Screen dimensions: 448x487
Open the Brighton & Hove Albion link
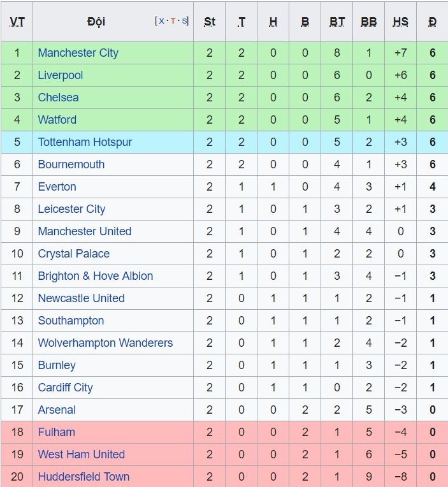[x=95, y=276]
